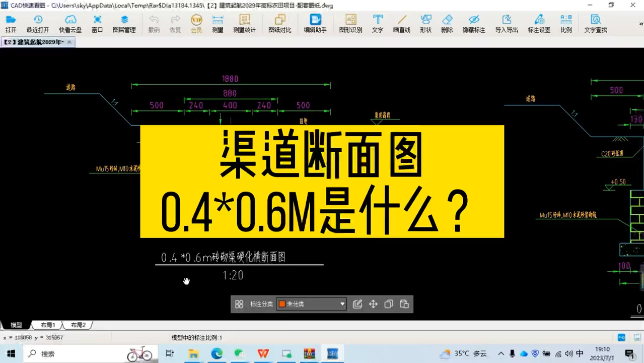
Task: Select the 文字 (Text) tool
Action: tap(378, 23)
